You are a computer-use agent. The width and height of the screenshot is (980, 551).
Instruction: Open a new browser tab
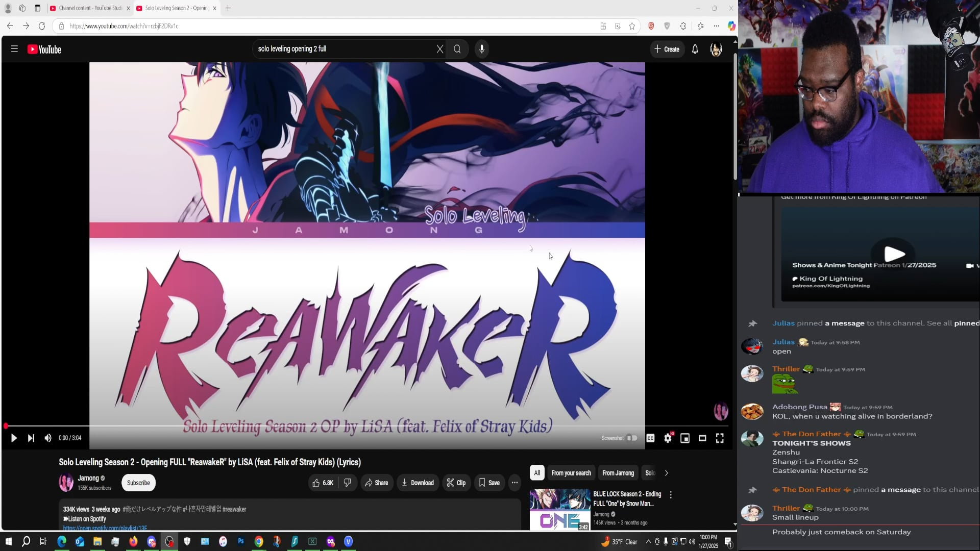click(x=228, y=8)
